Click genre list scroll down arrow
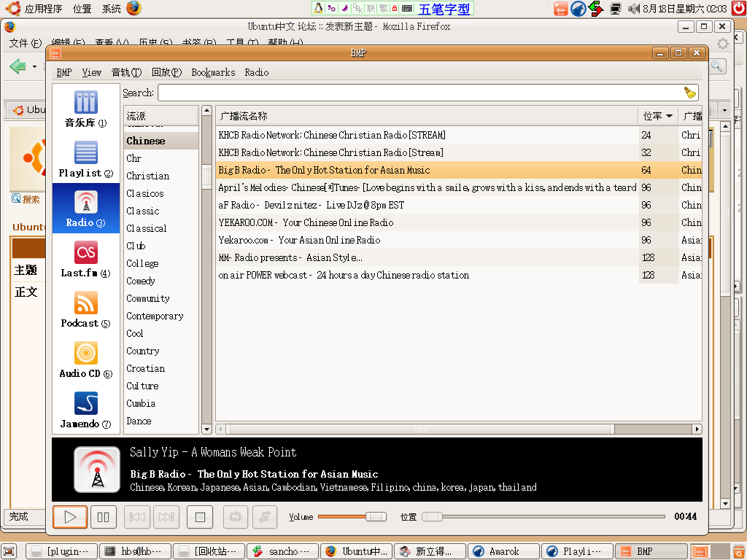The height and width of the screenshot is (560, 747). (206, 429)
